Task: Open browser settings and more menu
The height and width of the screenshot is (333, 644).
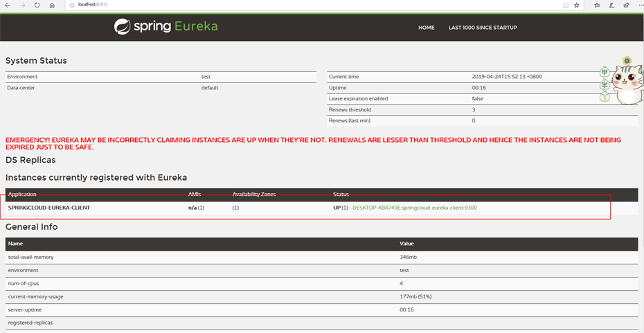Action: tap(641, 6)
